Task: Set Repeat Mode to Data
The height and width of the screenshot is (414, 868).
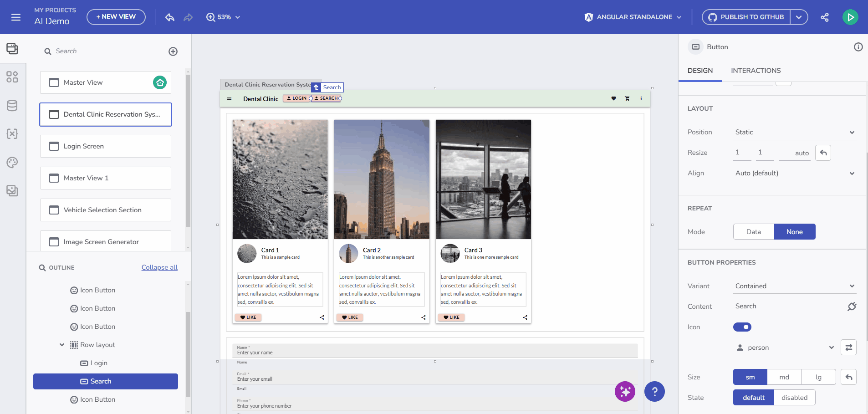Action: (x=753, y=231)
